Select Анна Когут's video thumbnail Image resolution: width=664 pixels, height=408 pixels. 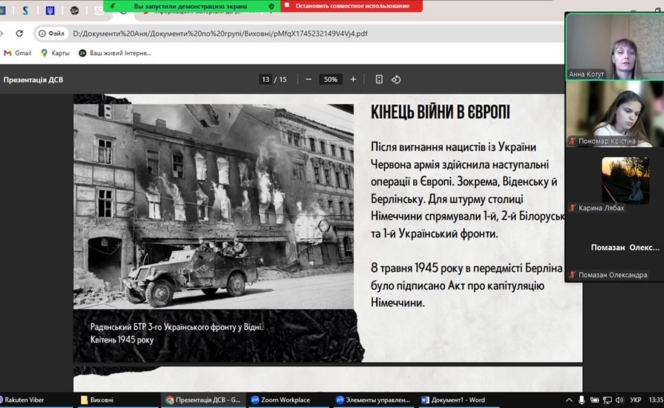click(614, 46)
